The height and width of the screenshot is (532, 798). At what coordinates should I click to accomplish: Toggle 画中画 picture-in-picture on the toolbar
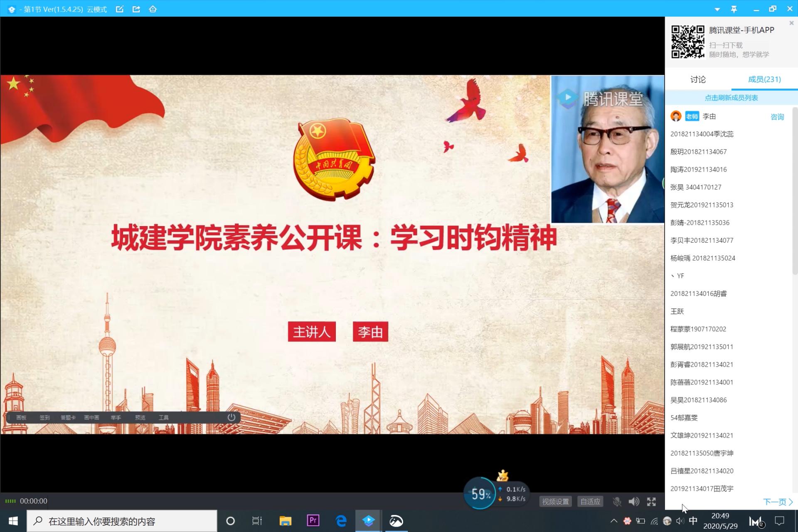coord(91,418)
